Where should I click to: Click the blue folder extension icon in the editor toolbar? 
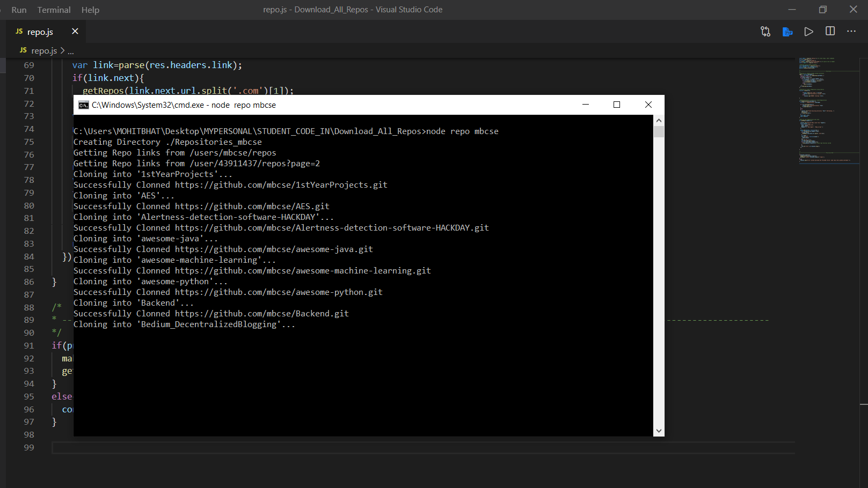[x=787, y=32]
